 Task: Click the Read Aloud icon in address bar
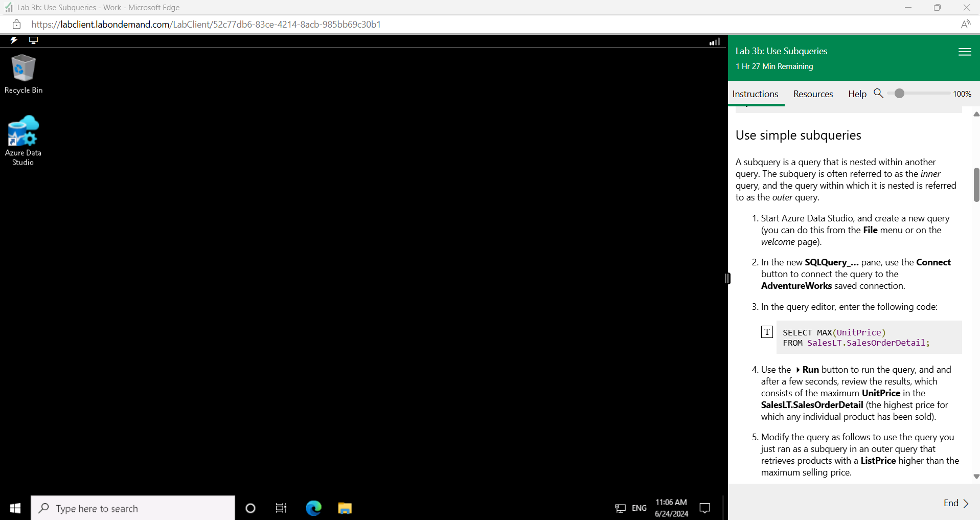(x=965, y=24)
